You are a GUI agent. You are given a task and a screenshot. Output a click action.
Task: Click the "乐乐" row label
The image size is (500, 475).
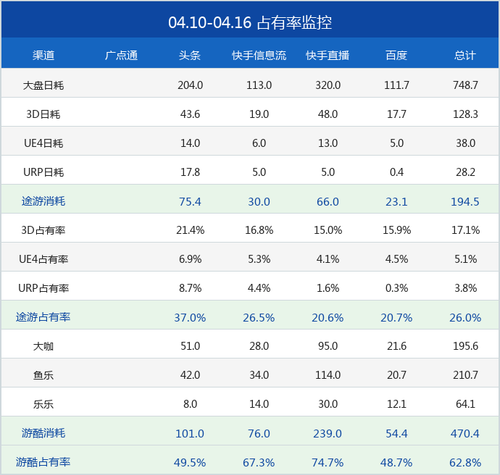click(43, 404)
